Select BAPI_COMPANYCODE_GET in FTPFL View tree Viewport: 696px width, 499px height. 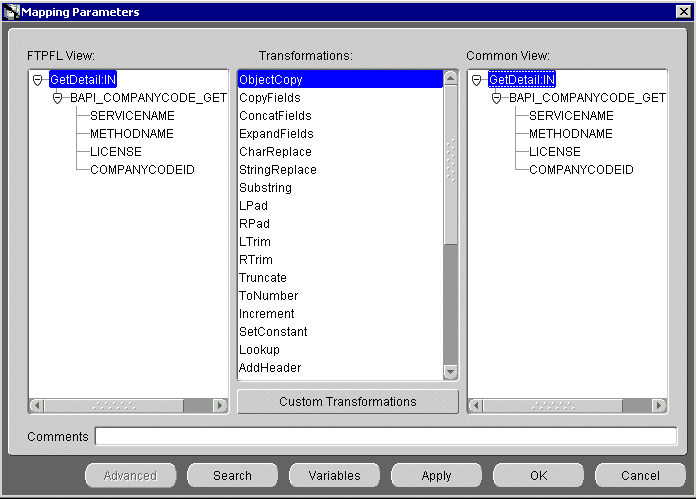(x=148, y=98)
